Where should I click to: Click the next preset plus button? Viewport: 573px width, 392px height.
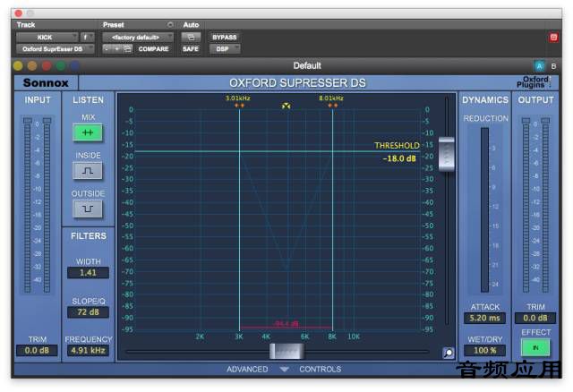117,49
